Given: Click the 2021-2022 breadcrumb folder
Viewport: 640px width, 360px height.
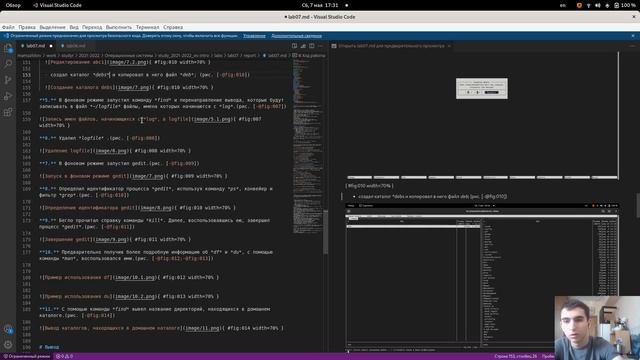Looking at the screenshot, I should point(89,56).
